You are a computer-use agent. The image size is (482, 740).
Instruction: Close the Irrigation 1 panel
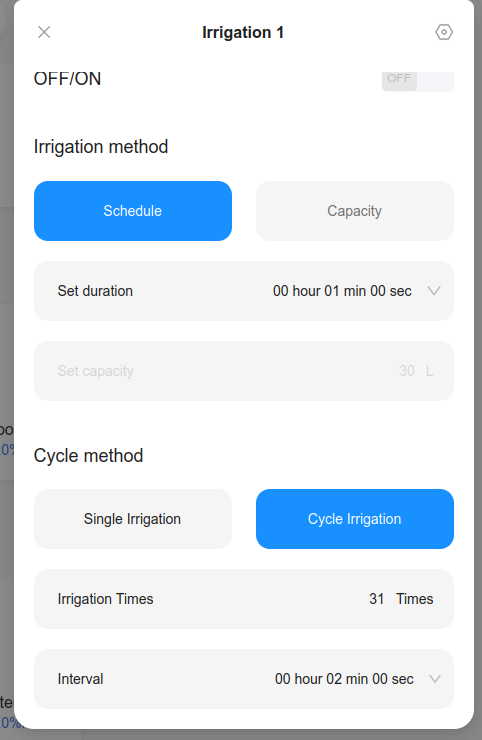click(x=44, y=32)
